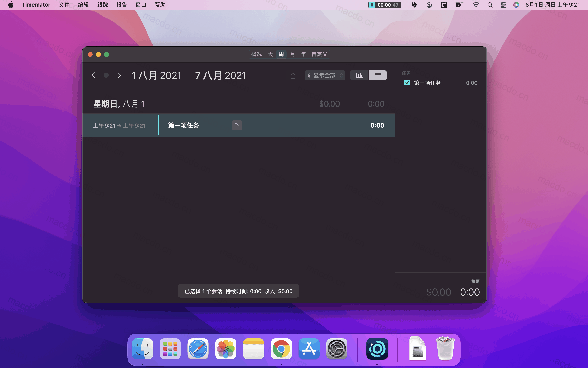
Task: Open System Preferences from the Dock
Action: tap(337, 349)
